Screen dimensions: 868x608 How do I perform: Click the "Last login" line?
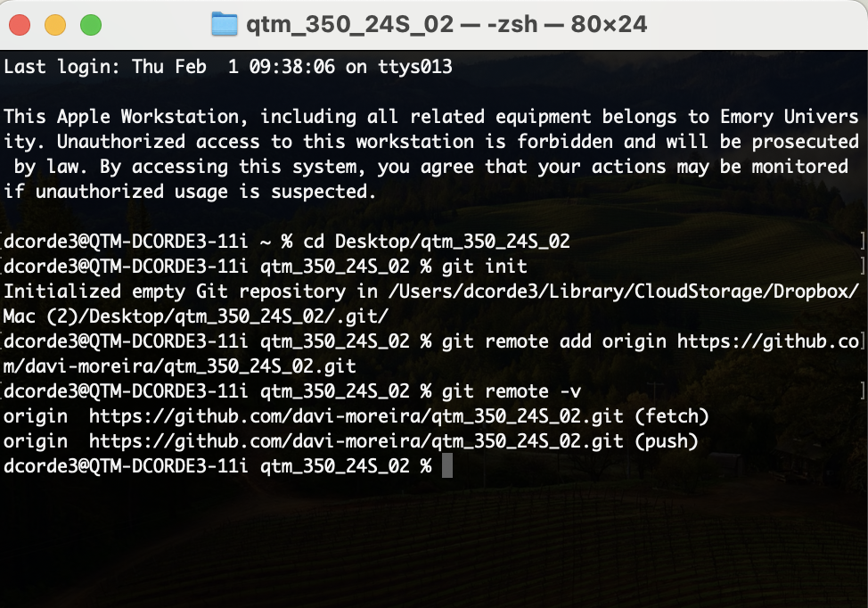[228, 67]
